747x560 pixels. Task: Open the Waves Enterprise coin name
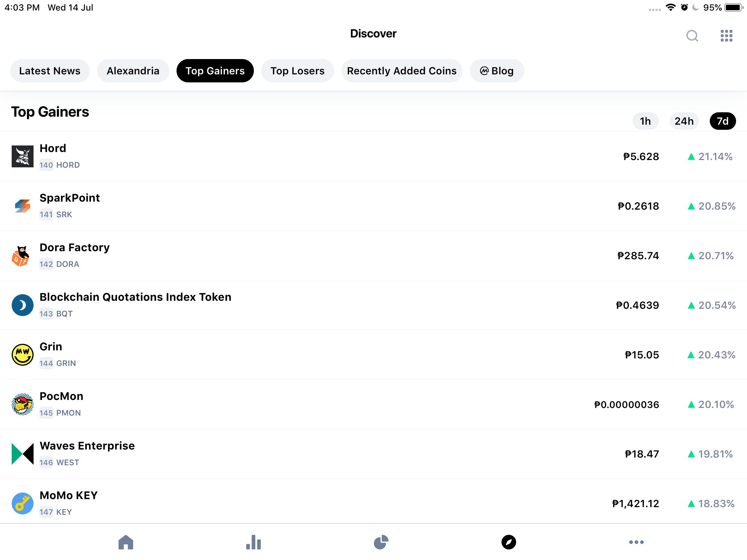click(87, 446)
